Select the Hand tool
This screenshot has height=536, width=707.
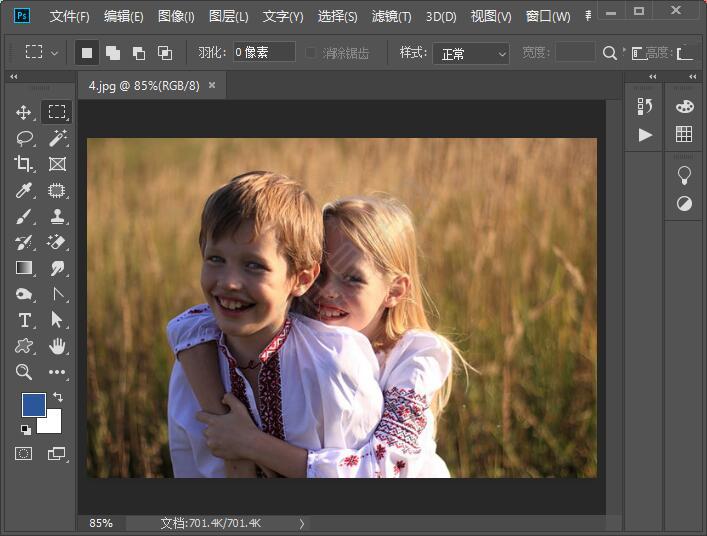[57, 346]
